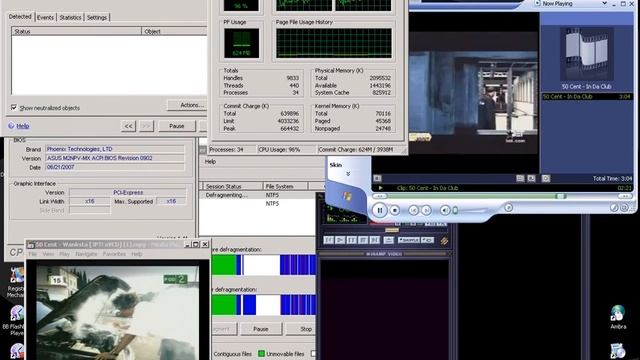
Task: Open the Ambra desktop icon
Action: coord(618,318)
